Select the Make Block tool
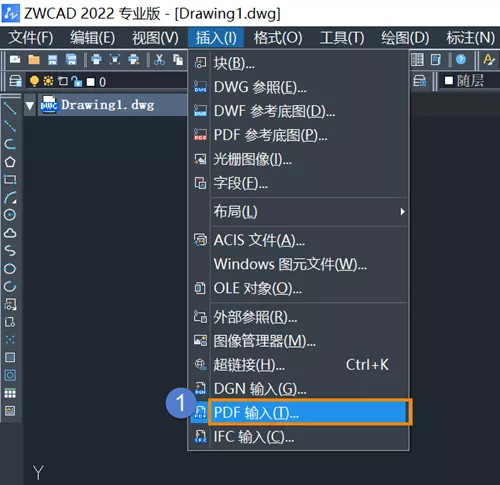This screenshot has height=485, width=500. click(x=10, y=322)
